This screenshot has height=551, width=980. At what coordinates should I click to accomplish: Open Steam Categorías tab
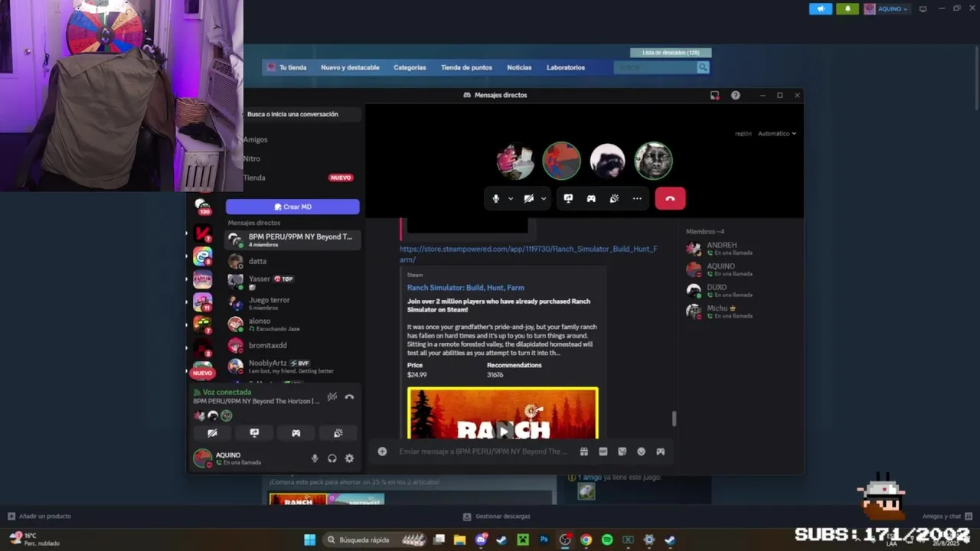(410, 67)
